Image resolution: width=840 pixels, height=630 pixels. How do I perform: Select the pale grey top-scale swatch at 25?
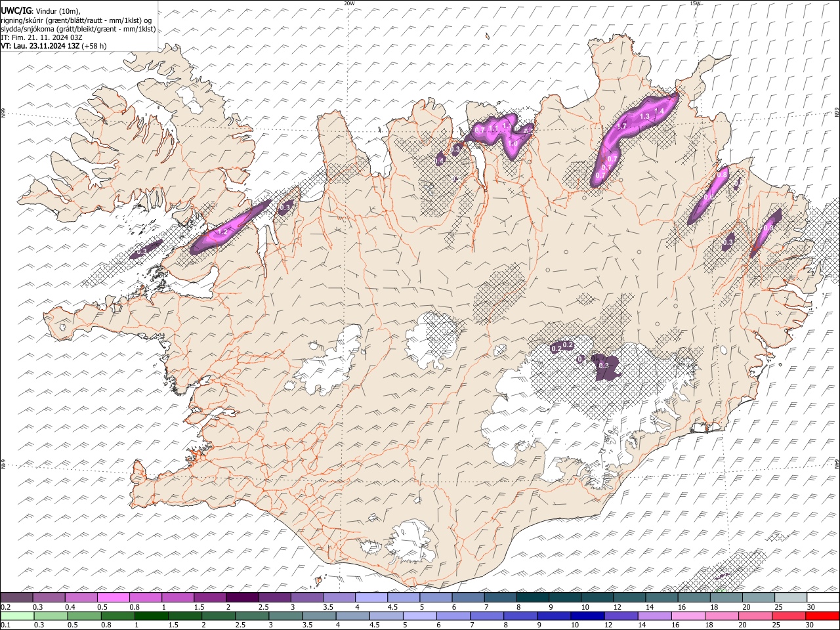tap(790, 597)
